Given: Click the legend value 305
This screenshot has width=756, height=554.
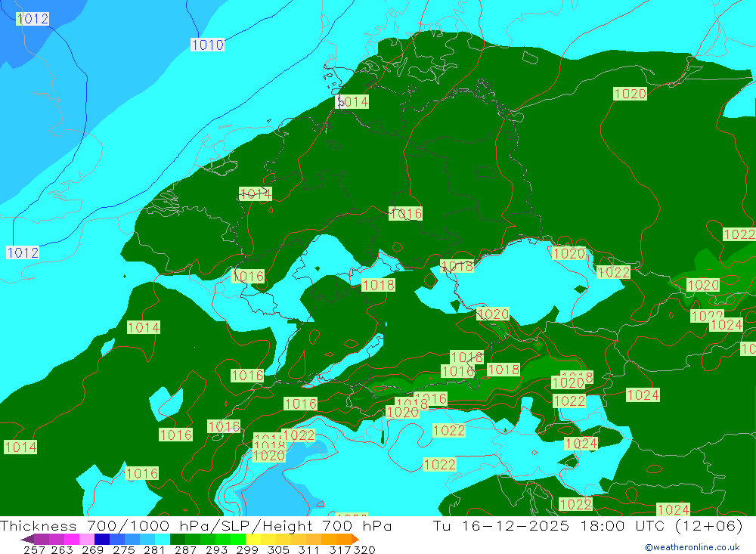Looking at the screenshot, I should pos(278,549).
